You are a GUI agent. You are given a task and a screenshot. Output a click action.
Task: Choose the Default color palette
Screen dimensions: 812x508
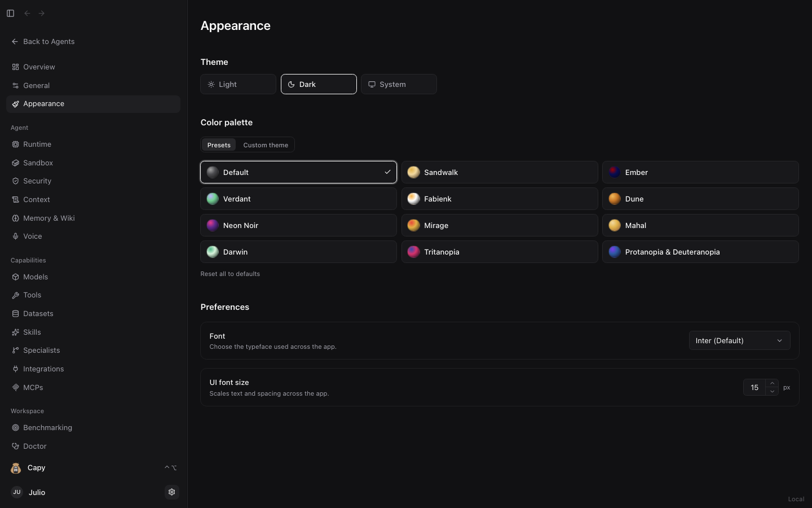coord(298,172)
